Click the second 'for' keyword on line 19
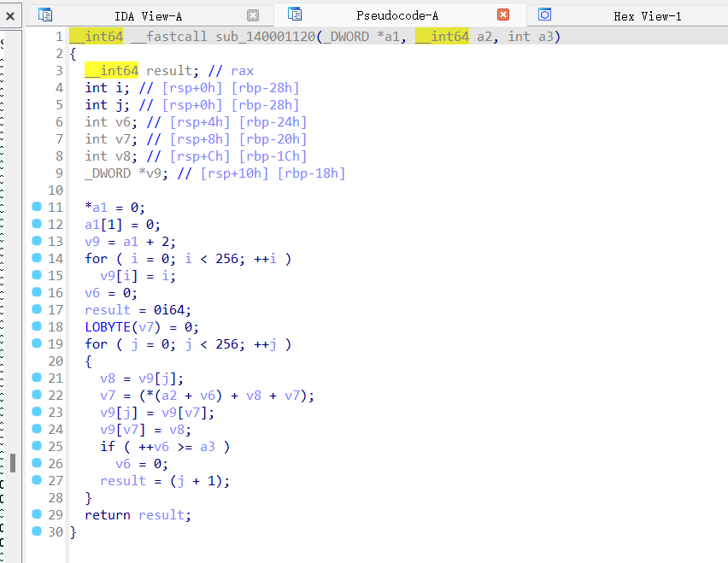 96,344
